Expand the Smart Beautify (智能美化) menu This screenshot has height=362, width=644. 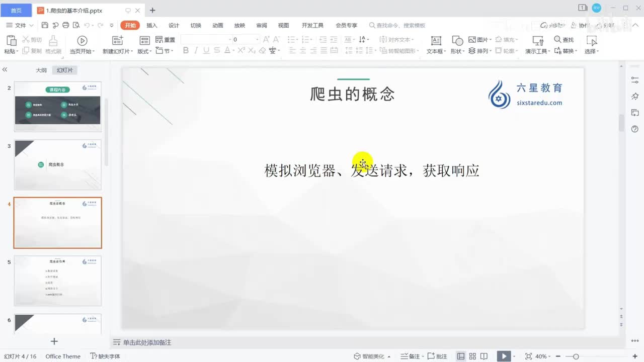click(389, 356)
